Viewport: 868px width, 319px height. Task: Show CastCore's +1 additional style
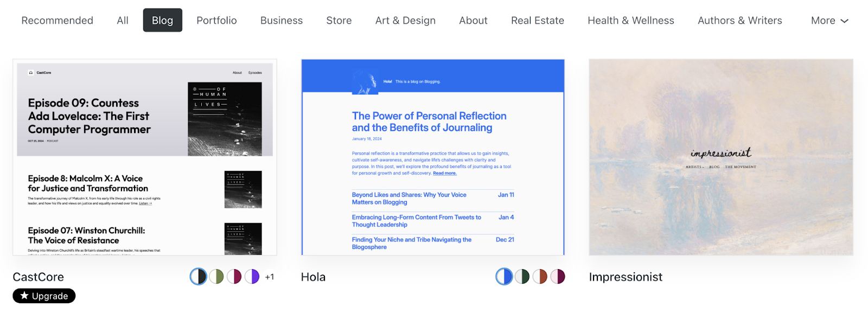coord(270,277)
